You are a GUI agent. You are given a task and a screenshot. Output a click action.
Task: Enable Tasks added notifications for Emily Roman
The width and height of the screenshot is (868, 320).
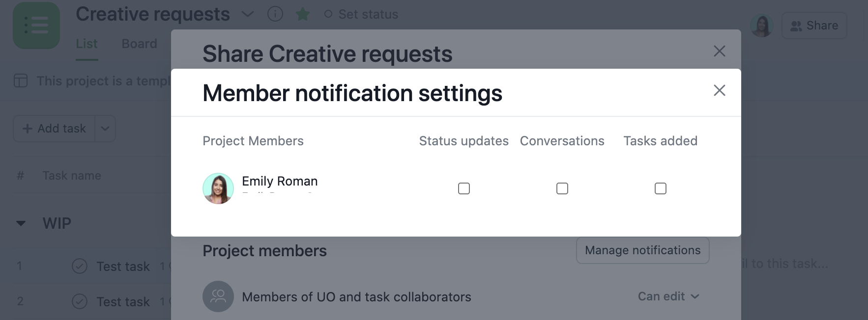click(661, 188)
